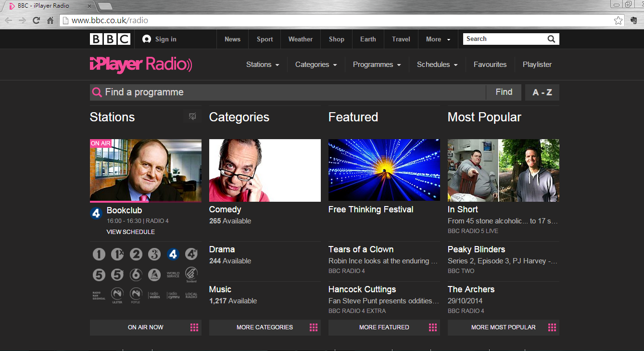Open the Music category link
The image size is (644, 351).
(x=220, y=289)
